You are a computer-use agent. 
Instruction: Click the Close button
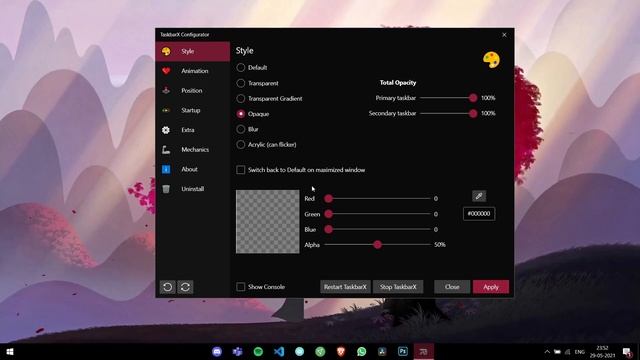click(x=452, y=287)
